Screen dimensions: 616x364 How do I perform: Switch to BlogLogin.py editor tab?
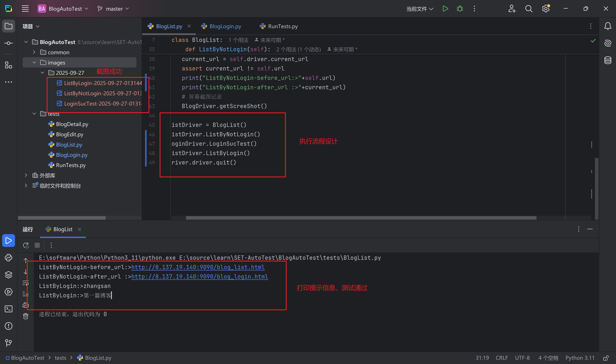pos(221,26)
